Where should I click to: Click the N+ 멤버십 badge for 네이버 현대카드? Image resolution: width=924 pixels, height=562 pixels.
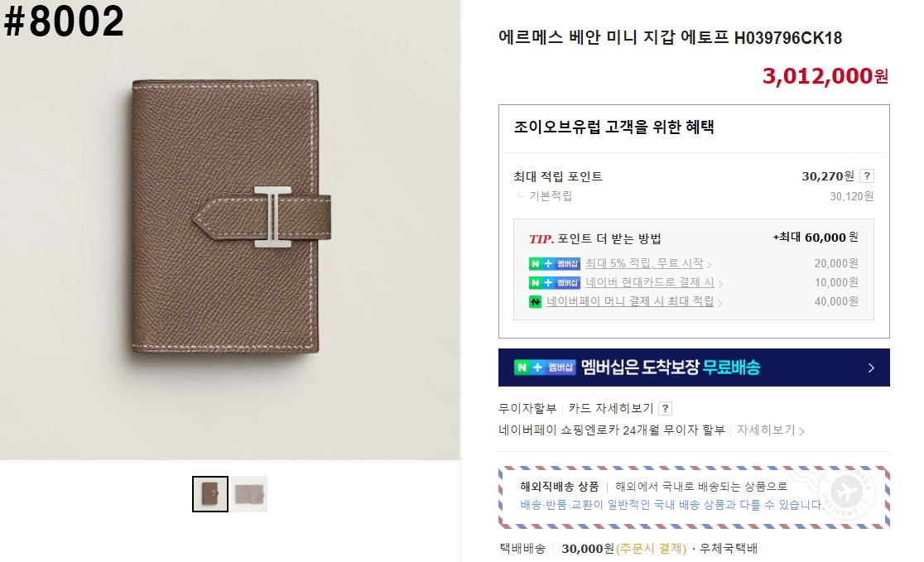555,282
